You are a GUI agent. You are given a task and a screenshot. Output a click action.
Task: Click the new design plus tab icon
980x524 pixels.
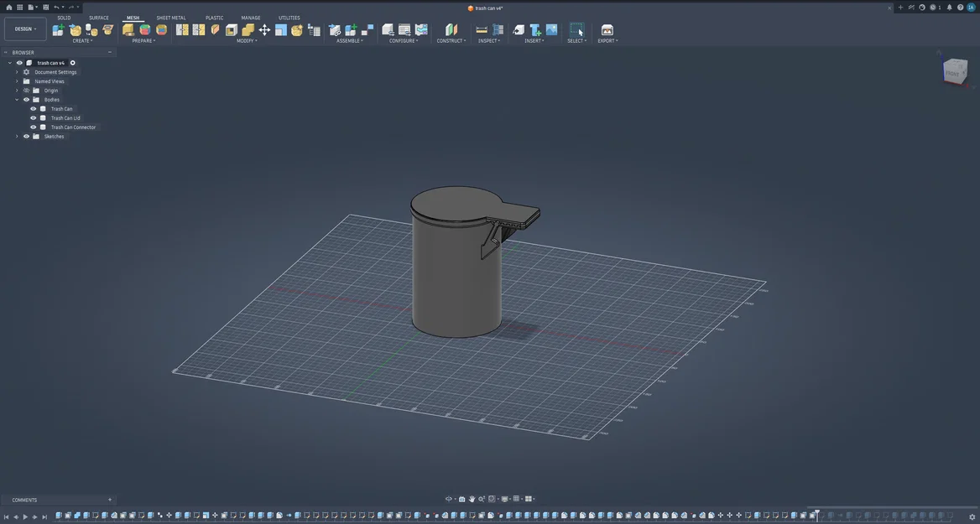pyautogui.click(x=900, y=8)
